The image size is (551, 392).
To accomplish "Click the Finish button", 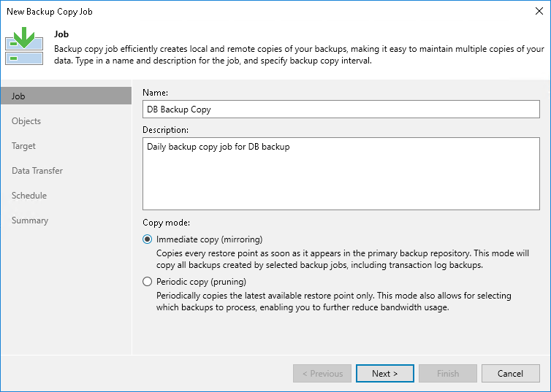I will (x=448, y=374).
